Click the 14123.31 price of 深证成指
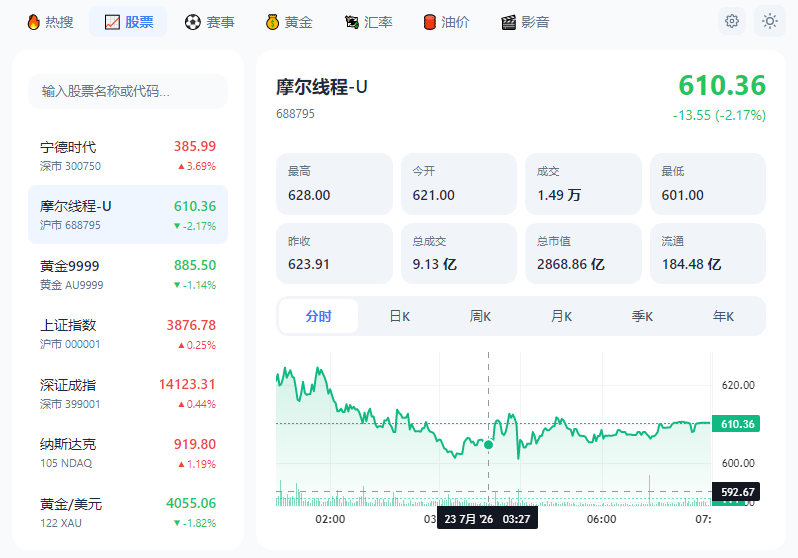The width and height of the screenshot is (798, 558). tap(187, 384)
